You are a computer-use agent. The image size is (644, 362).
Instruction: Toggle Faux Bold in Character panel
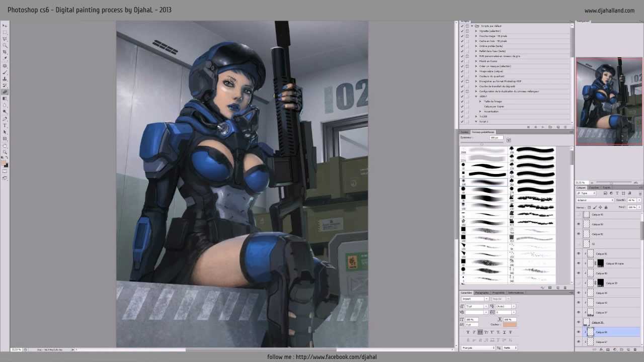pos(468,332)
